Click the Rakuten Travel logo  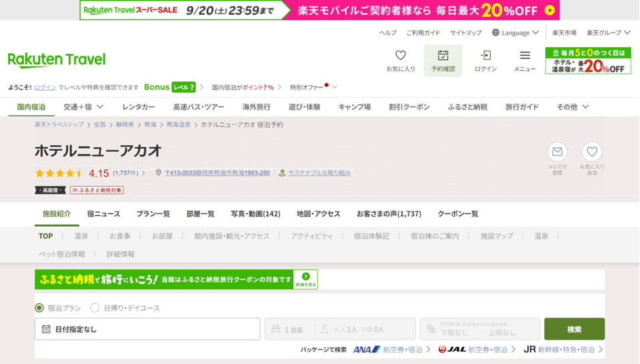57,59
